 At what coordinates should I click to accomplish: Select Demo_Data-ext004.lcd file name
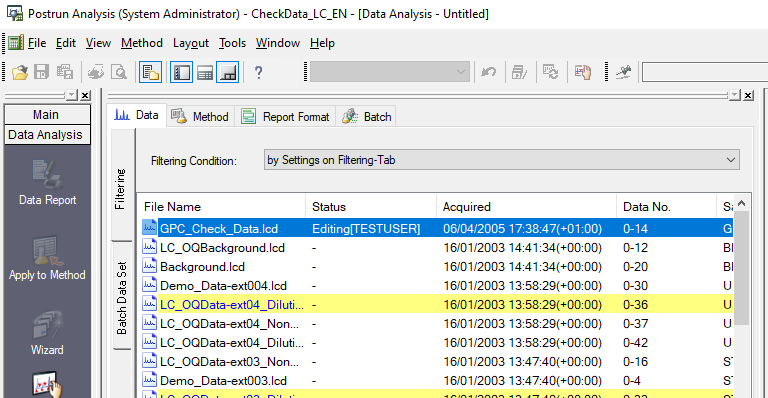(223, 285)
